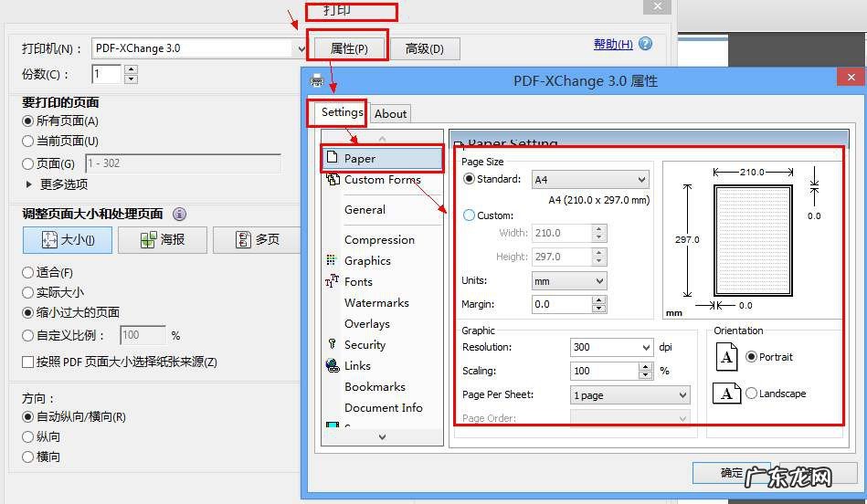The image size is (867, 504).
Task: Click the Custom Forms icon
Action: tap(333, 179)
